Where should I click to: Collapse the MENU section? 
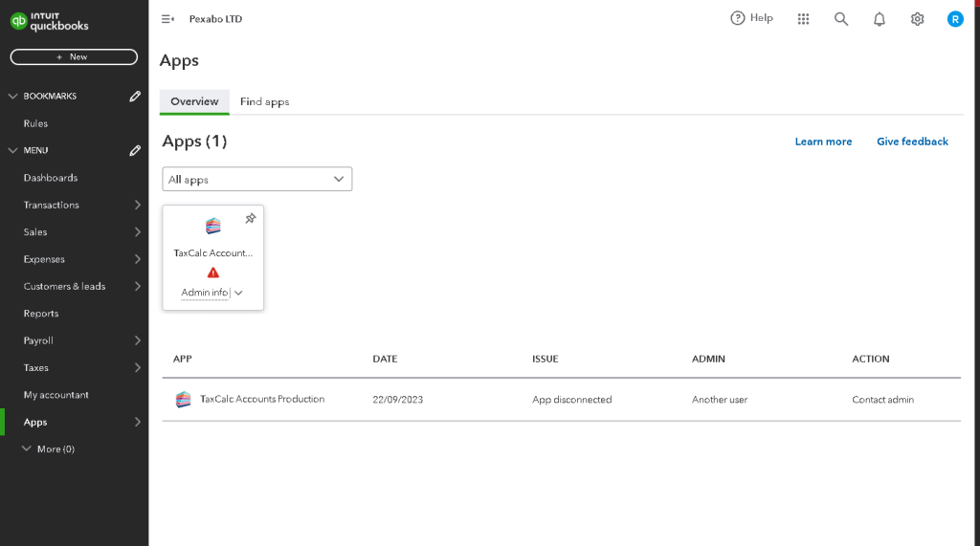pos(12,150)
